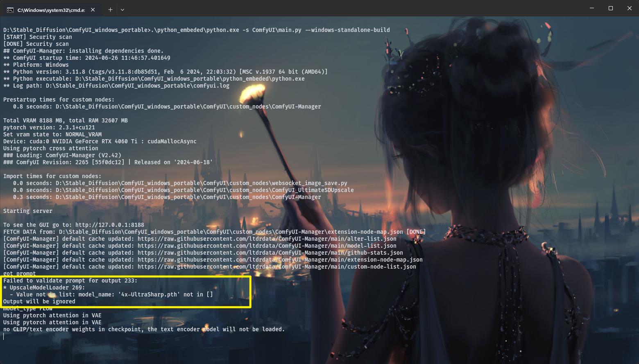Screen dimensions: 639x364
Task: Click the main.py launch command line
Action: pos(197,30)
